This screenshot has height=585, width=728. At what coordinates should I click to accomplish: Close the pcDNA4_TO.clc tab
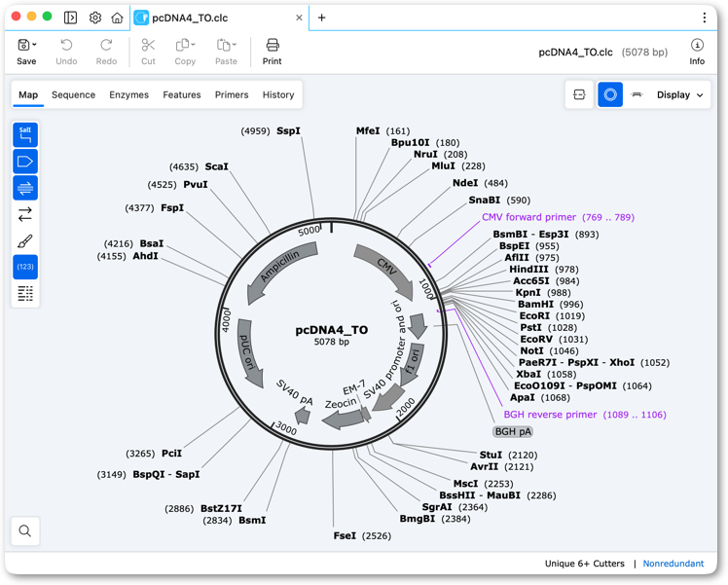pyautogui.click(x=299, y=18)
